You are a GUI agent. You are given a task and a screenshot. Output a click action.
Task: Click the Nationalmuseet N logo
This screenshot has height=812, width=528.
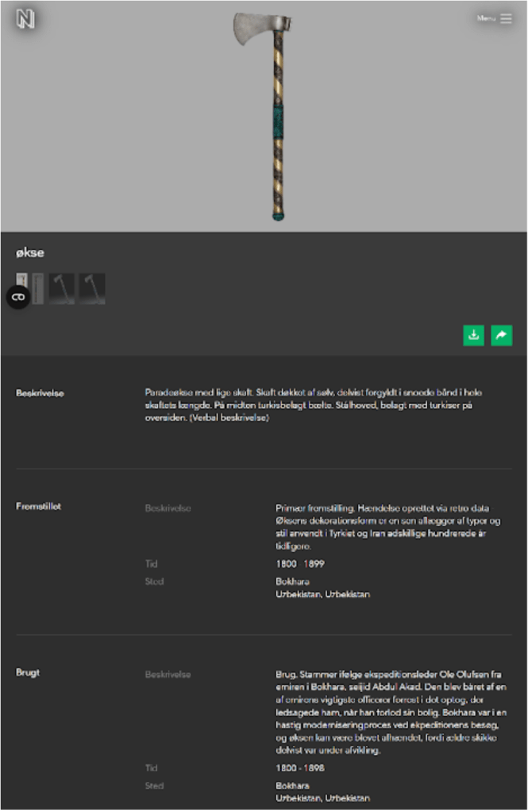point(25,19)
